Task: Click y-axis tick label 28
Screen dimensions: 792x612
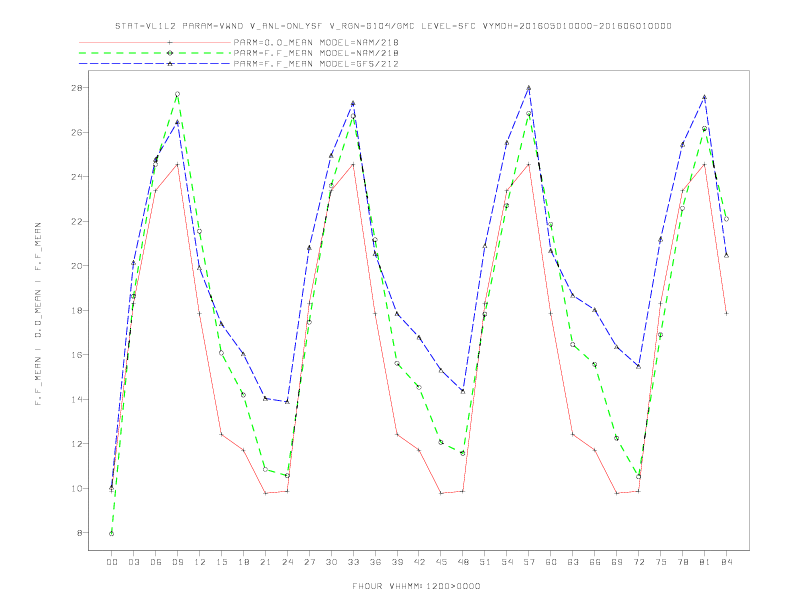Action: click(78, 88)
